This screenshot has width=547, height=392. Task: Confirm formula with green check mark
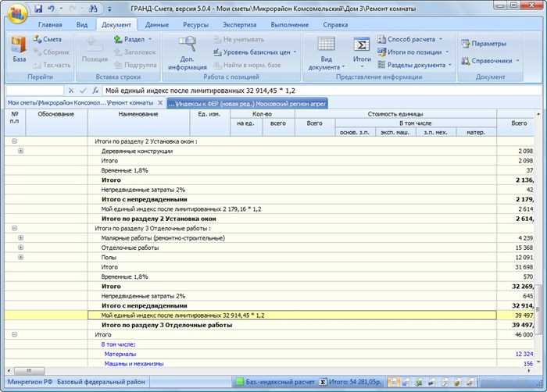tap(82, 91)
